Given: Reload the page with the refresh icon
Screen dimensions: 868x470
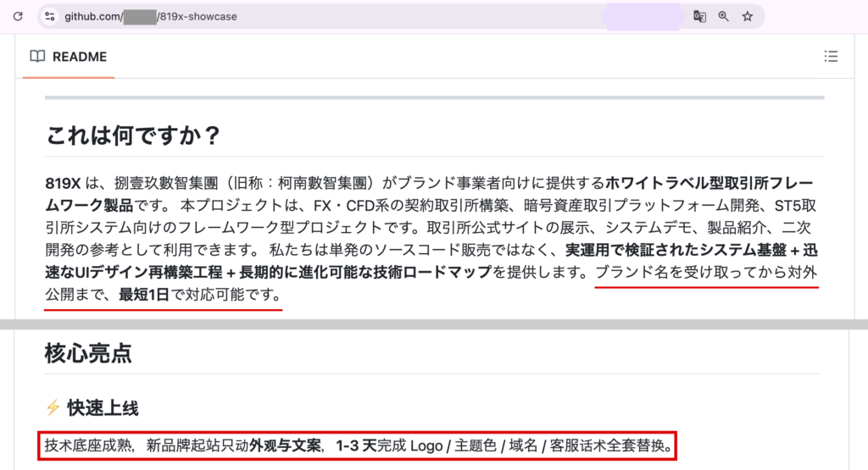Looking at the screenshot, I should click(18, 17).
